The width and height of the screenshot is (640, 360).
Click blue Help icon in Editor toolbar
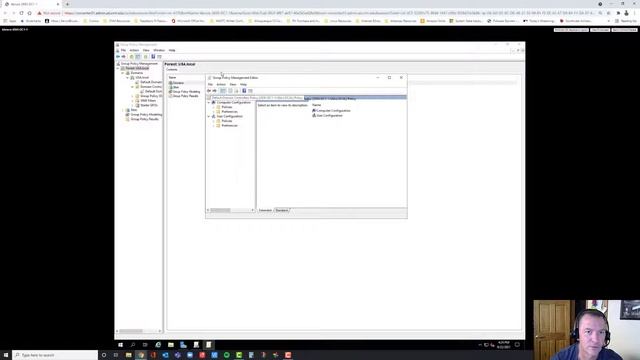[244, 91]
